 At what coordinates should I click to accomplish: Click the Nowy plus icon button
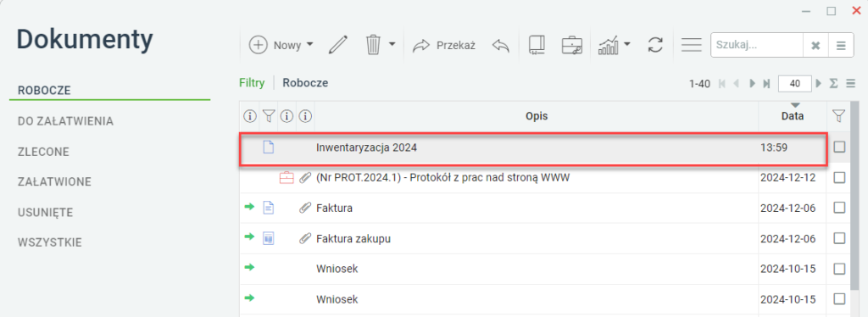click(258, 46)
